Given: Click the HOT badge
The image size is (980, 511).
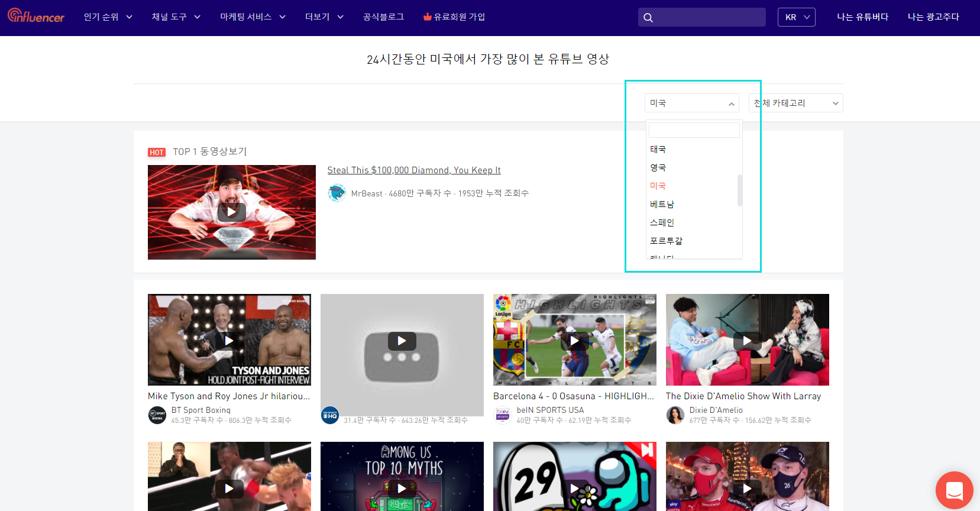Looking at the screenshot, I should coord(157,152).
